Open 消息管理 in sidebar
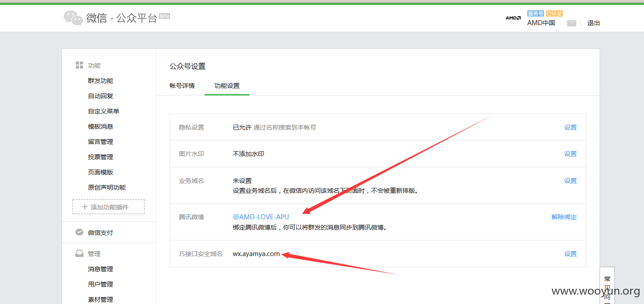Viewport: 644px width, 304px height. pyautogui.click(x=101, y=269)
